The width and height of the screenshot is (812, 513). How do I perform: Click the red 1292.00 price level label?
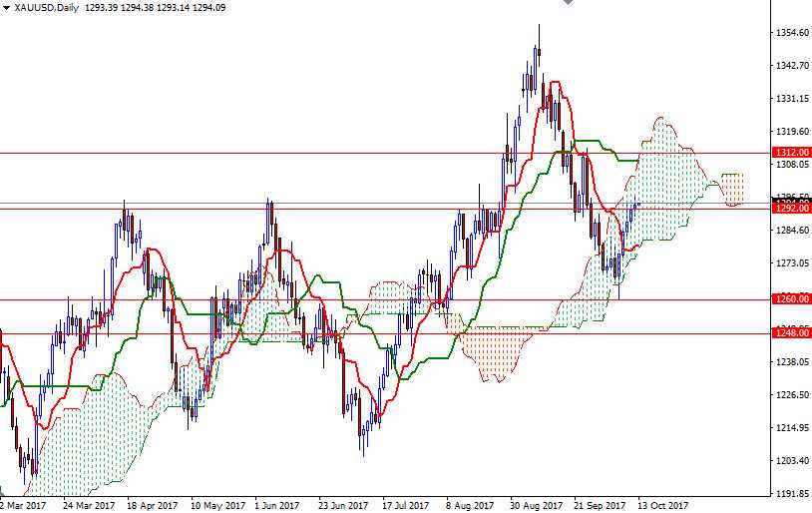pos(791,209)
